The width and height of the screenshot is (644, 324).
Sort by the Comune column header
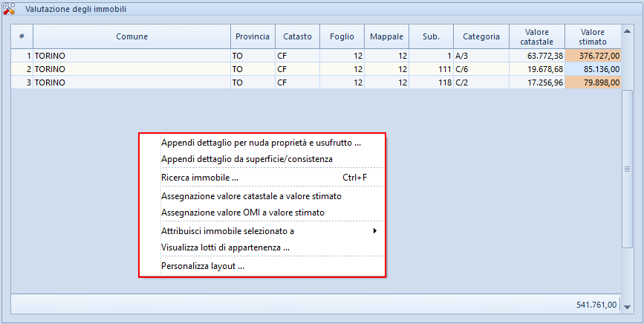point(131,36)
